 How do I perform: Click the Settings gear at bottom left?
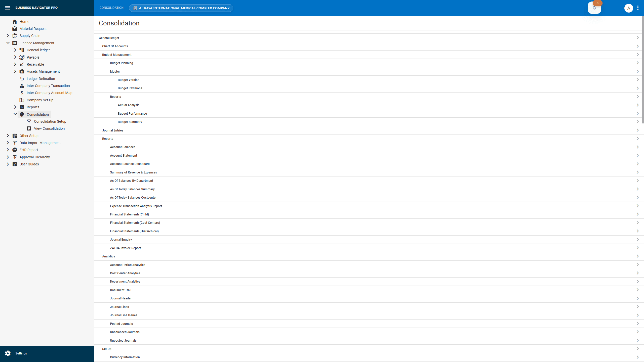pos(8,353)
